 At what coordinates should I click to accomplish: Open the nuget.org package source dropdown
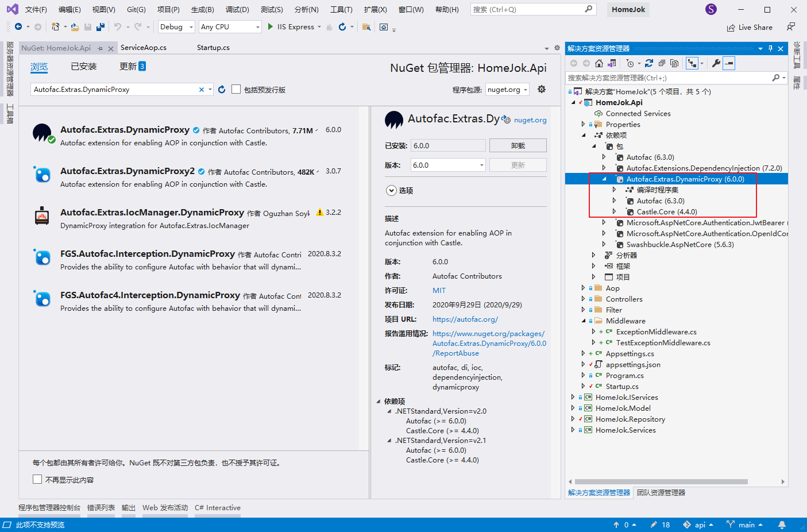(507, 89)
